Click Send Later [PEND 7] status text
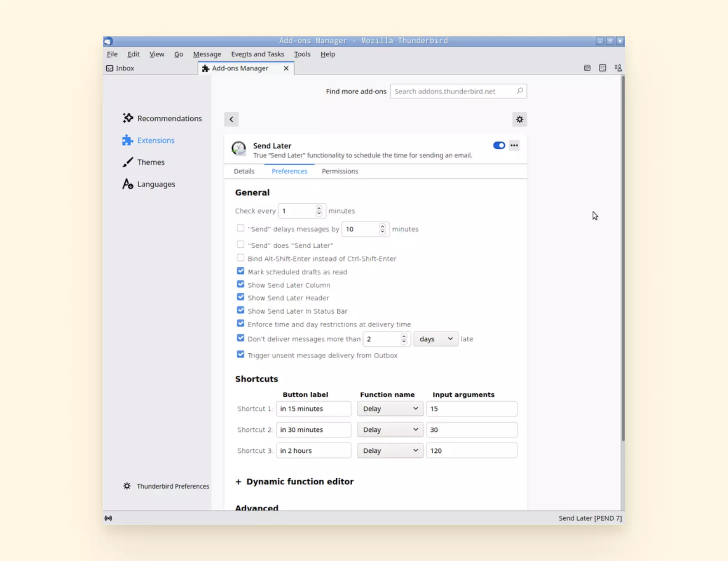The image size is (728, 561). (590, 518)
